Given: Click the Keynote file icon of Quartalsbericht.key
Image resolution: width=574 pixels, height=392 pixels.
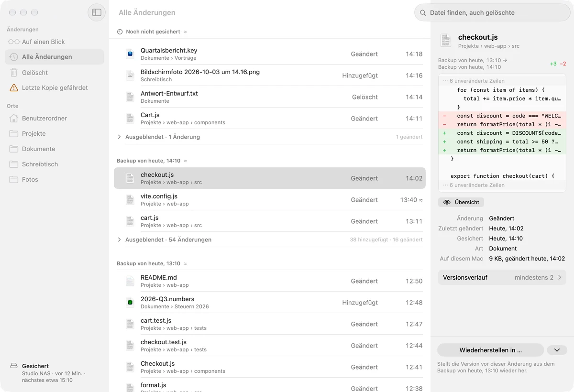Looking at the screenshot, I should point(130,54).
